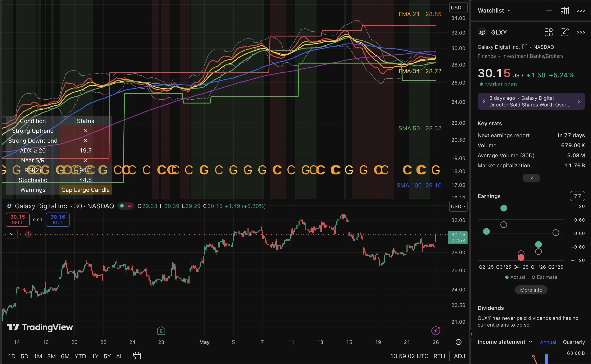
Task: Click the 30.16 BUY button
Action: [58, 220]
